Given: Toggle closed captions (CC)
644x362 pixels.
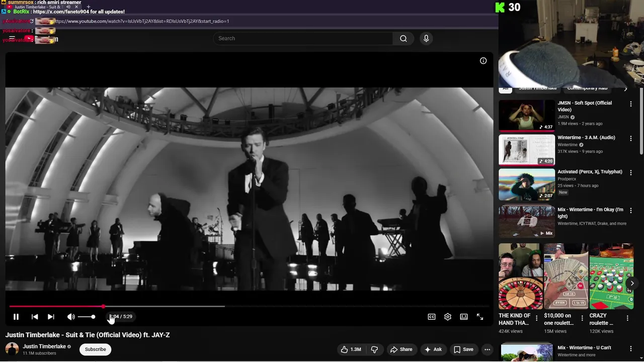Looking at the screenshot, I should click(432, 317).
